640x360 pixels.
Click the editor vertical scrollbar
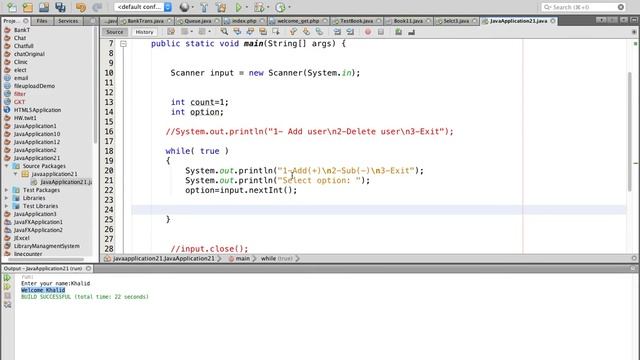(x=631, y=132)
